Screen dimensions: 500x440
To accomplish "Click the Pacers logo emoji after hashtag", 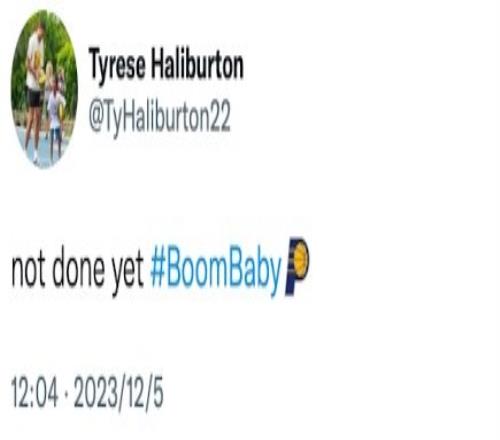I will [297, 266].
